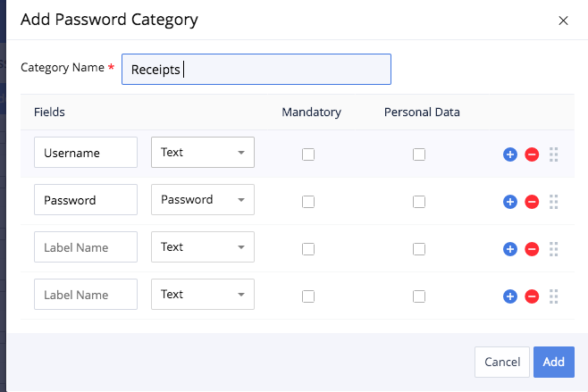The height and width of the screenshot is (392, 588).
Task: Click red minus icon in Password row
Action: (x=531, y=201)
